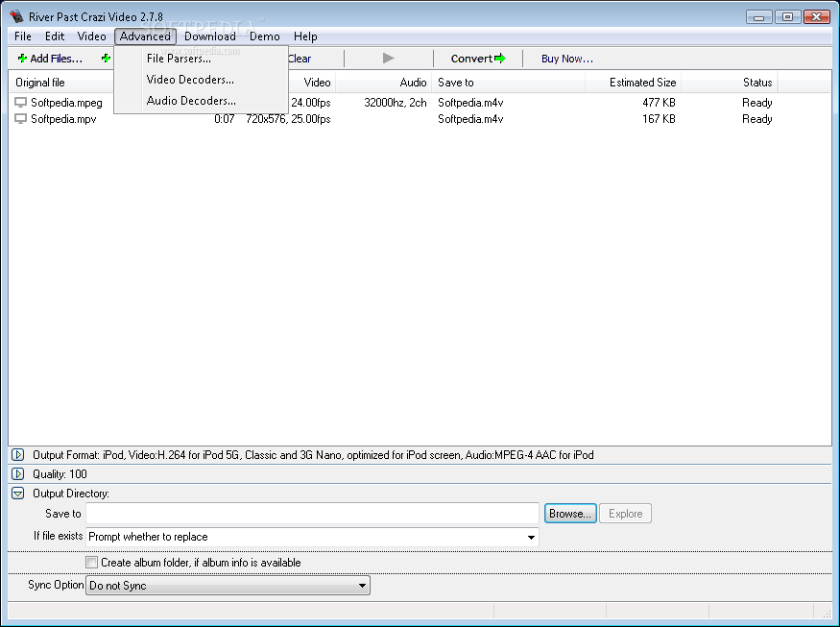Sort by Status column header
840x627 pixels.
[729, 83]
